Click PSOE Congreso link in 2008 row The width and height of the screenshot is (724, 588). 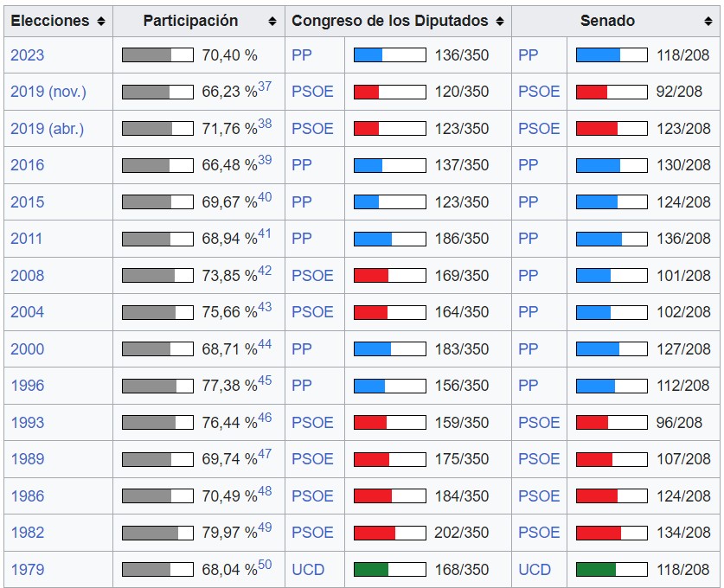click(312, 276)
